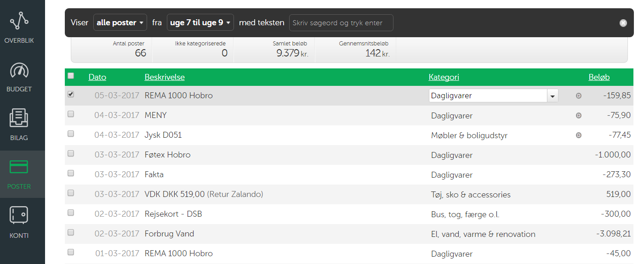Open the Bilag receipts icon
The image size is (644, 264).
19,118
